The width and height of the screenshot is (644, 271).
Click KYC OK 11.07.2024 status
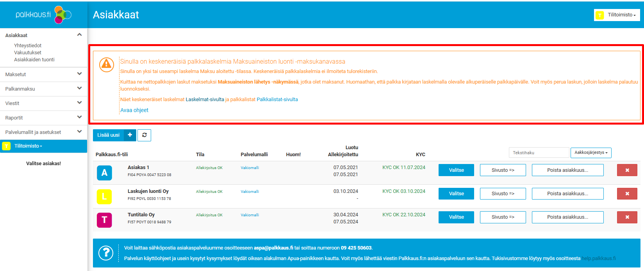coord(404,168)
